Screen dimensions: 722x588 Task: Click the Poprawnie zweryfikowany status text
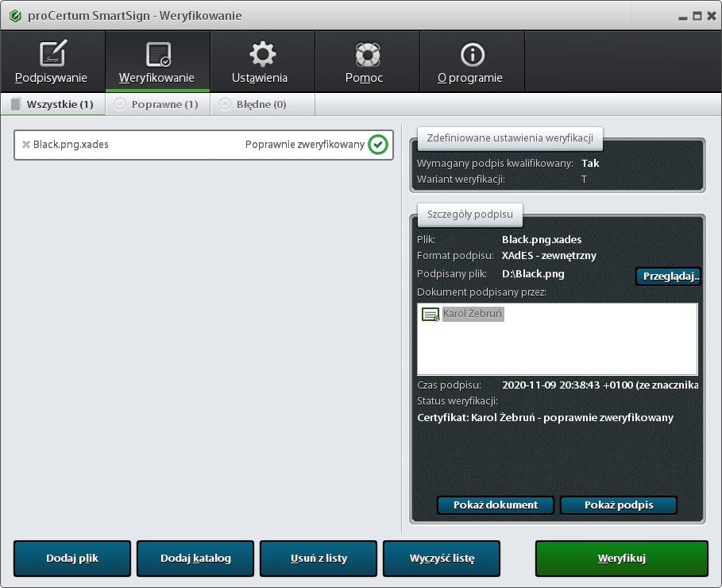pyautogui.click(x=304, y=145)
